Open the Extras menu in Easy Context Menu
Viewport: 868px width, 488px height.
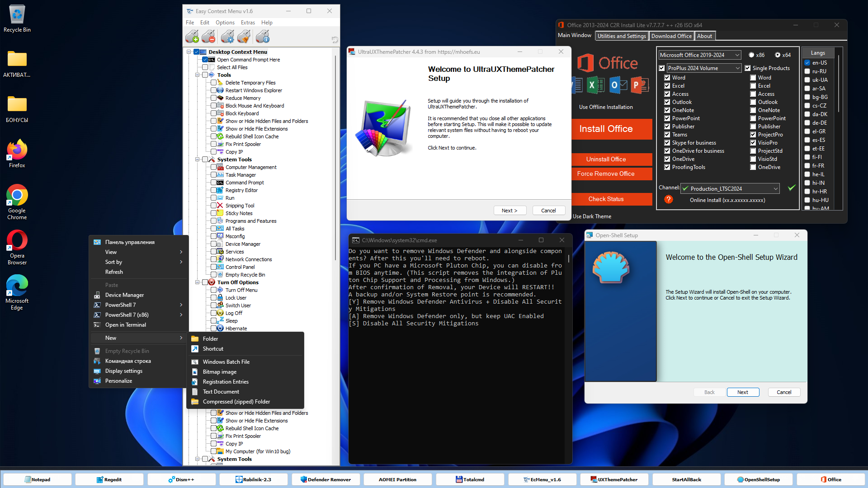[248, 23]
